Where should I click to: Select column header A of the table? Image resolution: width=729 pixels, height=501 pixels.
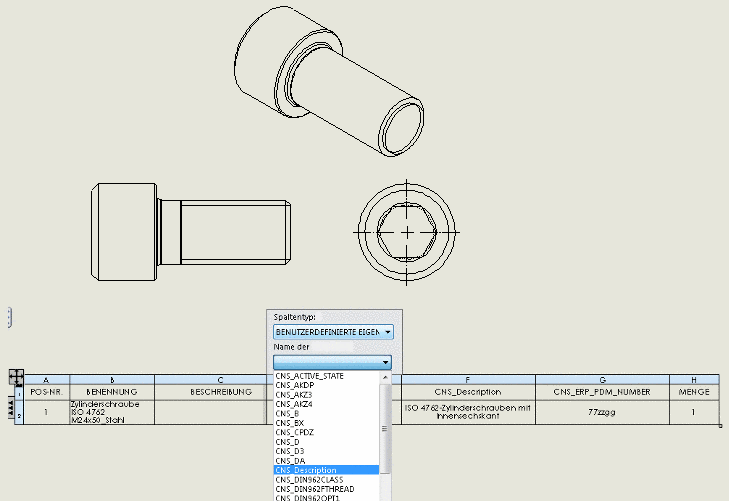pos(46,380)
